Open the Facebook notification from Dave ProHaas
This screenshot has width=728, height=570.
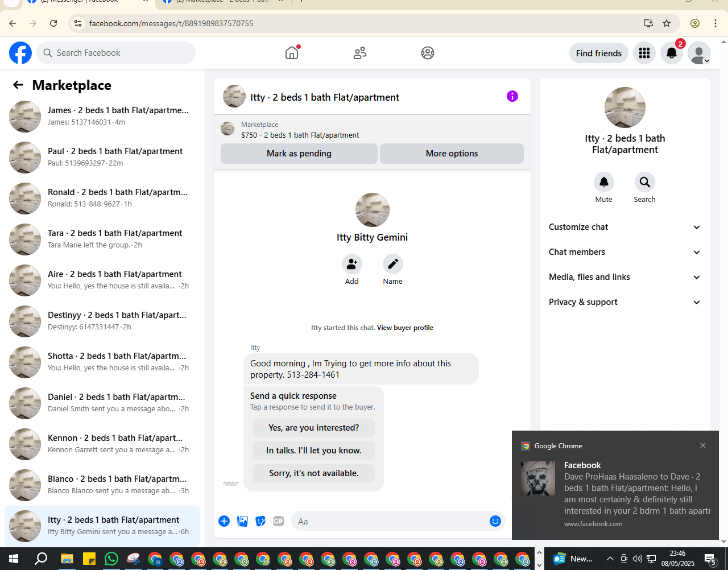coord(615,494)
